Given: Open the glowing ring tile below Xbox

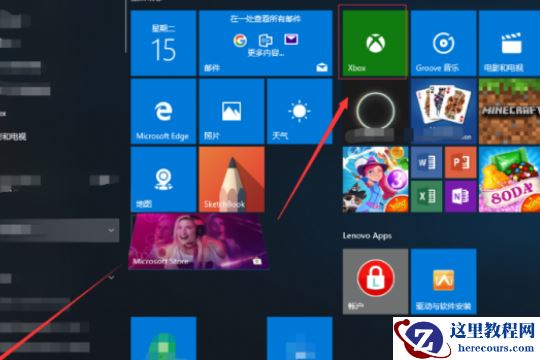Looking at the screenshot, I should pyautogui.click(x=375, y=111).
